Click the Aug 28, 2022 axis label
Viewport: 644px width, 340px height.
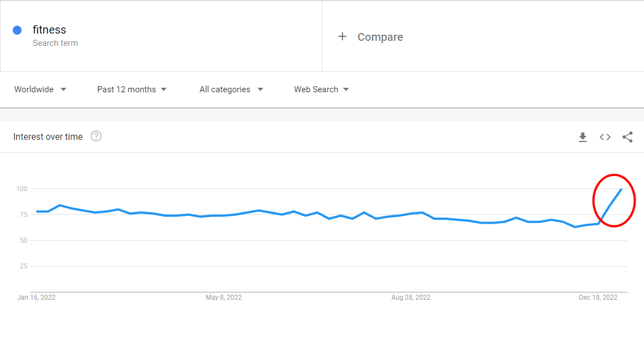(x=411, y=297)
